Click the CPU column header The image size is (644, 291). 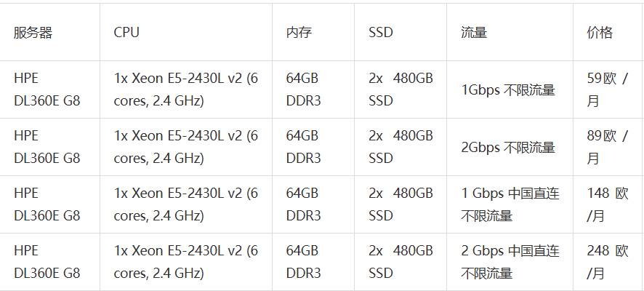pos(186,32)
